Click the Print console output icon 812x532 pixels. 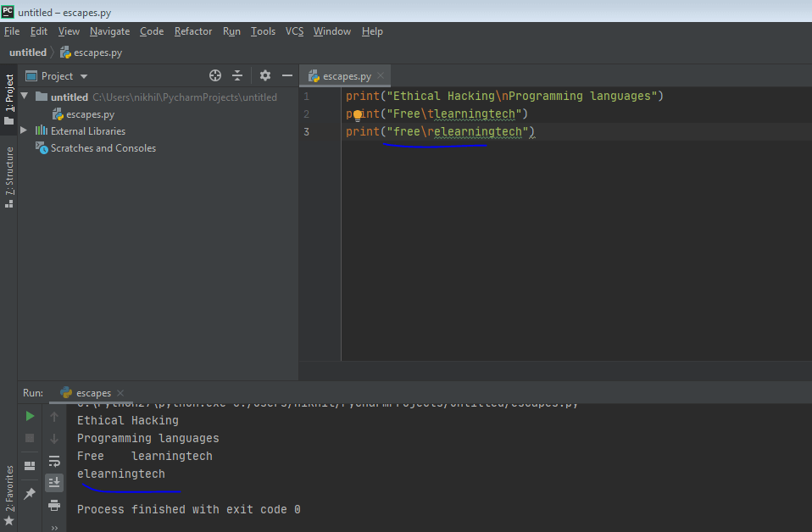click(54, 505)
